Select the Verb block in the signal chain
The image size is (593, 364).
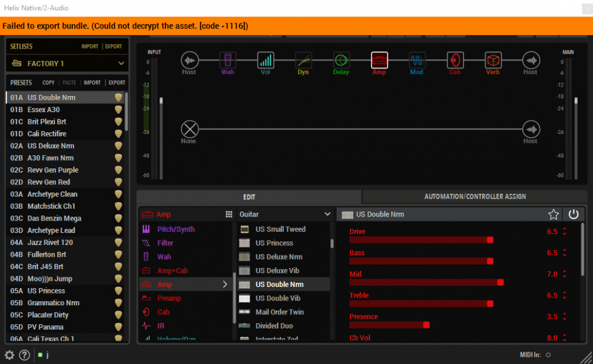coord(492,59)
